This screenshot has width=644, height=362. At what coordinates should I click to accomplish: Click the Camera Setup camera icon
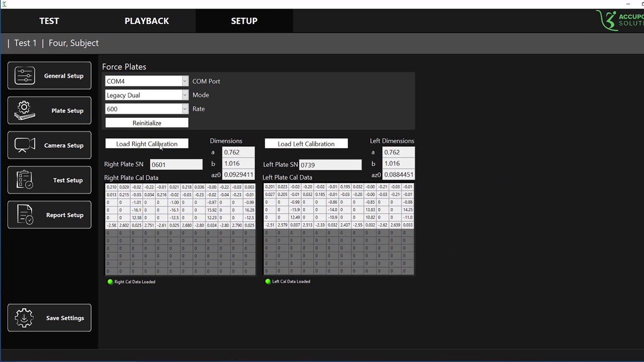click(25, 145)
